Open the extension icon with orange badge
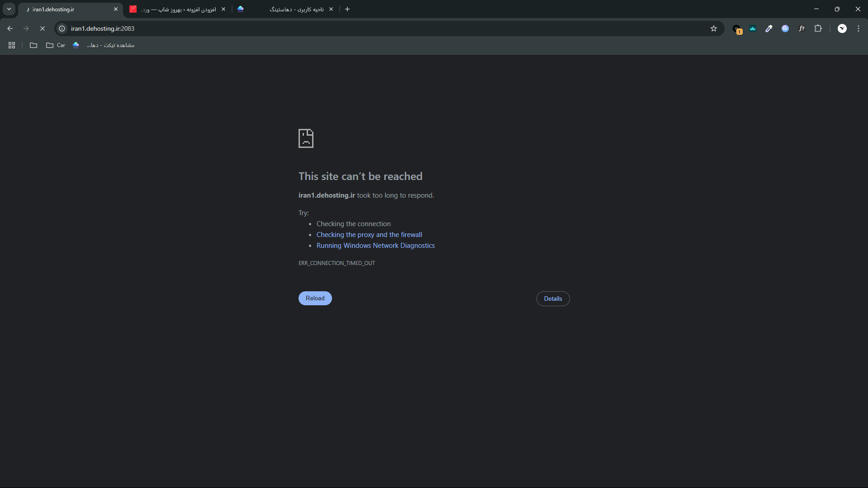 (x=737, y=29)
